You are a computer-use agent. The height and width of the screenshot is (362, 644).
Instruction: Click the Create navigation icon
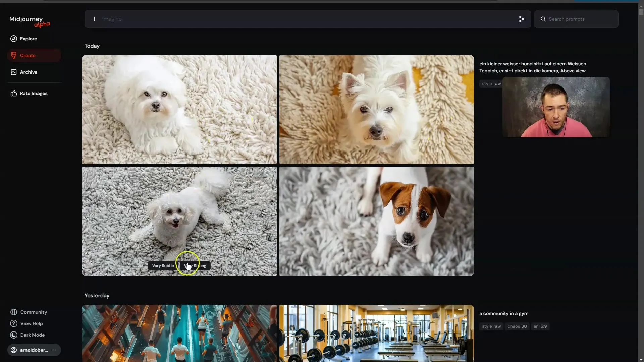pyautogui.click(x=13, y=55)
